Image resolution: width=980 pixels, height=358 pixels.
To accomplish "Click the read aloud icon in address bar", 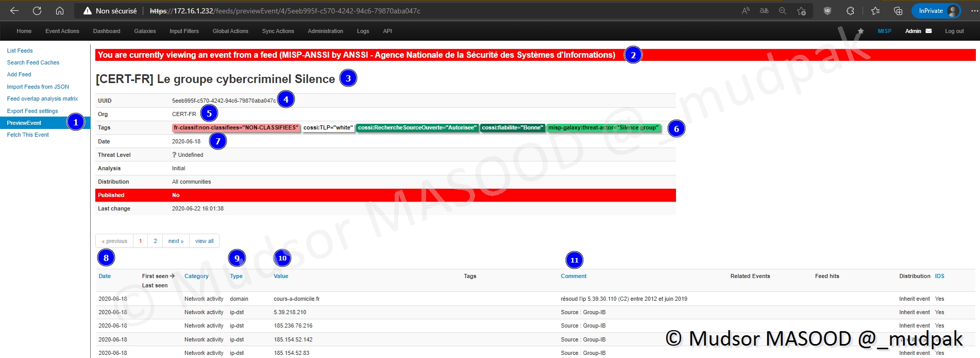I will point(746,11).
